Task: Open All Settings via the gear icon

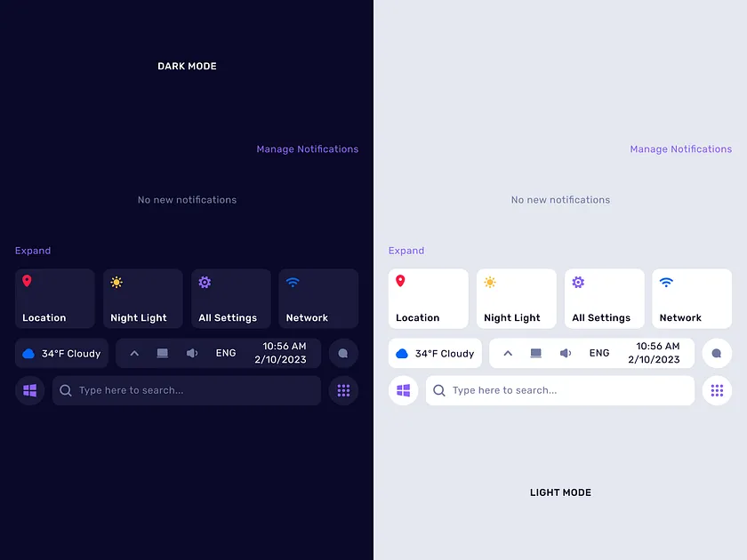Action: 205,282
